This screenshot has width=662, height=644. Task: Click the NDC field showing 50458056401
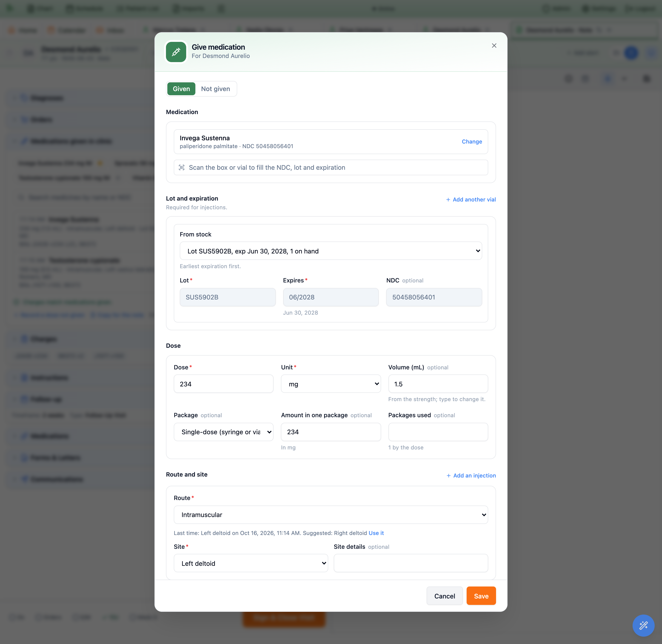click(434, 297)
